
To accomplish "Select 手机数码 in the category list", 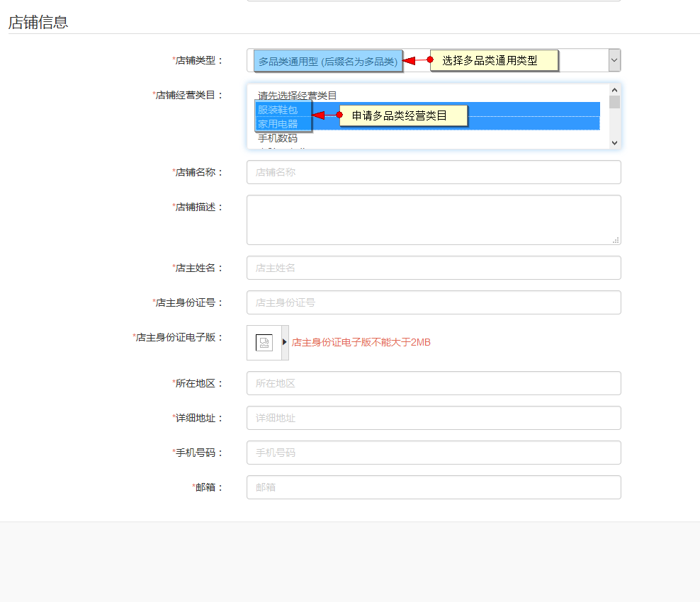I will (x=278, y=138).
